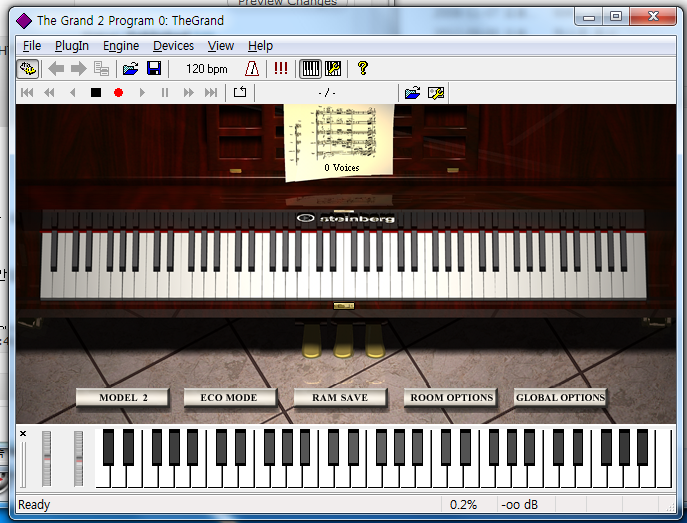Maximize The Grand 2 window
Screen dimensions: 687x523
pyautogui.click(x=616, y=17)
